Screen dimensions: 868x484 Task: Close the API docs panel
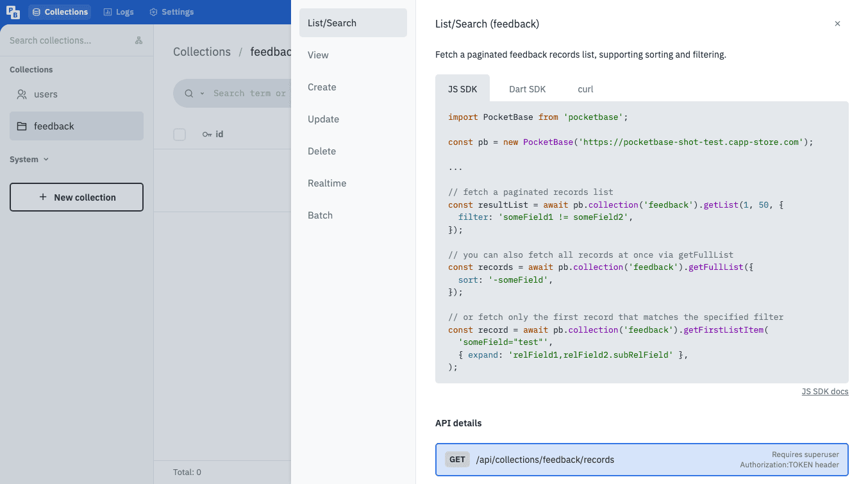(837, 24)
